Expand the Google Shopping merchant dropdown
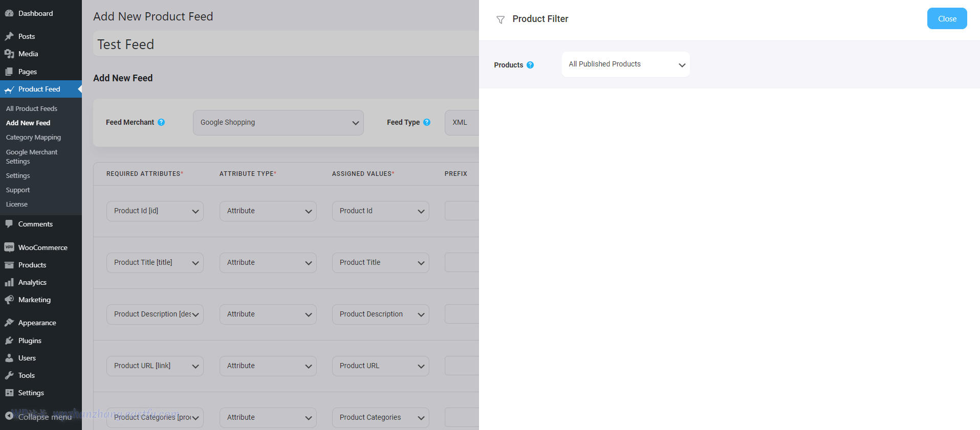The image size is (980, 430). [278, 123]
